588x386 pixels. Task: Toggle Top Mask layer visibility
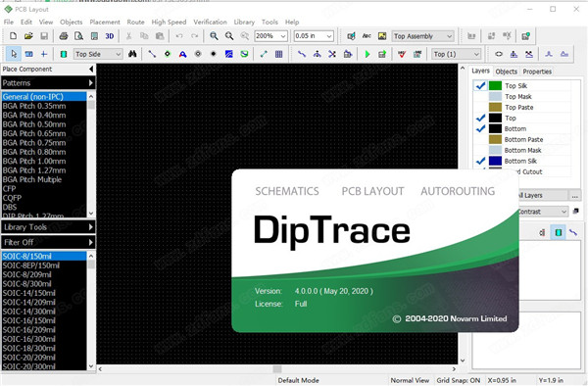(x=480, y=96)
